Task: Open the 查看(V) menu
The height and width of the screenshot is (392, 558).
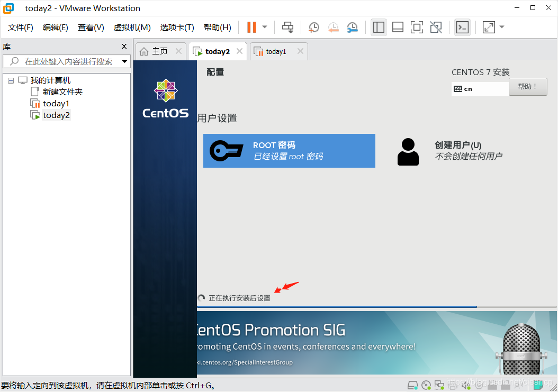Action: pyautogui.click(x=91, y=28)
